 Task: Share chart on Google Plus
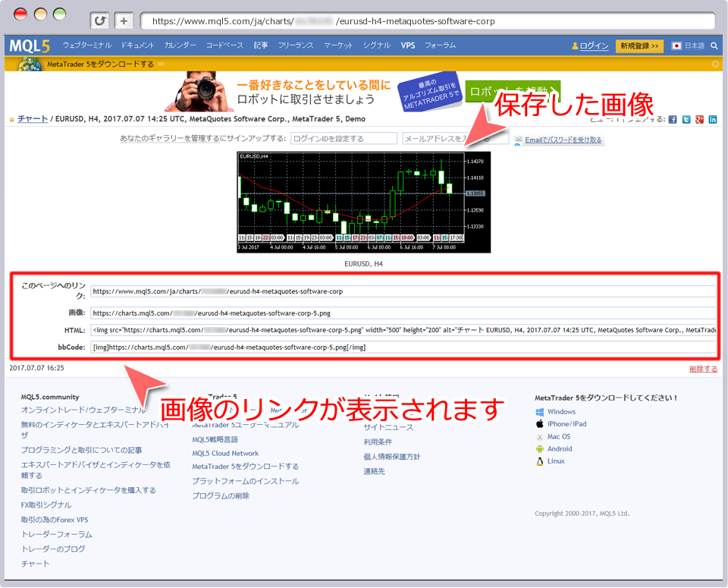[699, 119]
